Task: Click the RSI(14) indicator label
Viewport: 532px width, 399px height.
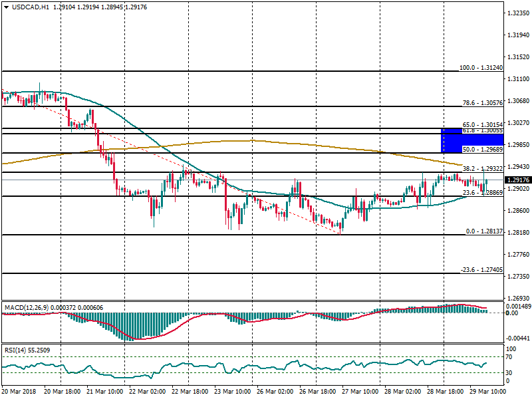Action: click(17, 350)
